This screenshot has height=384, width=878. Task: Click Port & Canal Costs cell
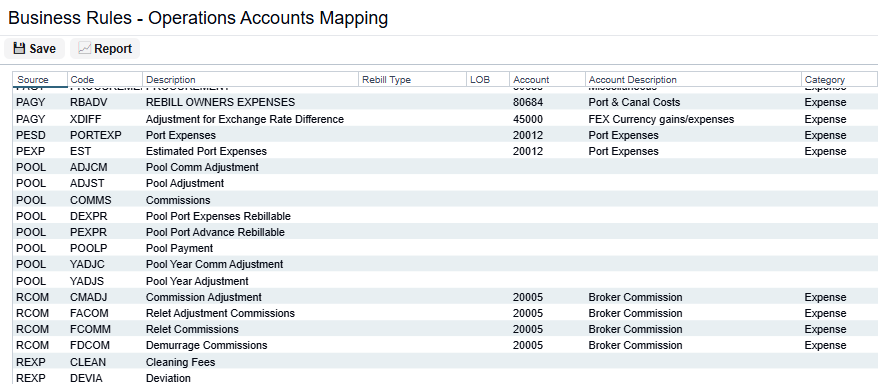(634, 102)
